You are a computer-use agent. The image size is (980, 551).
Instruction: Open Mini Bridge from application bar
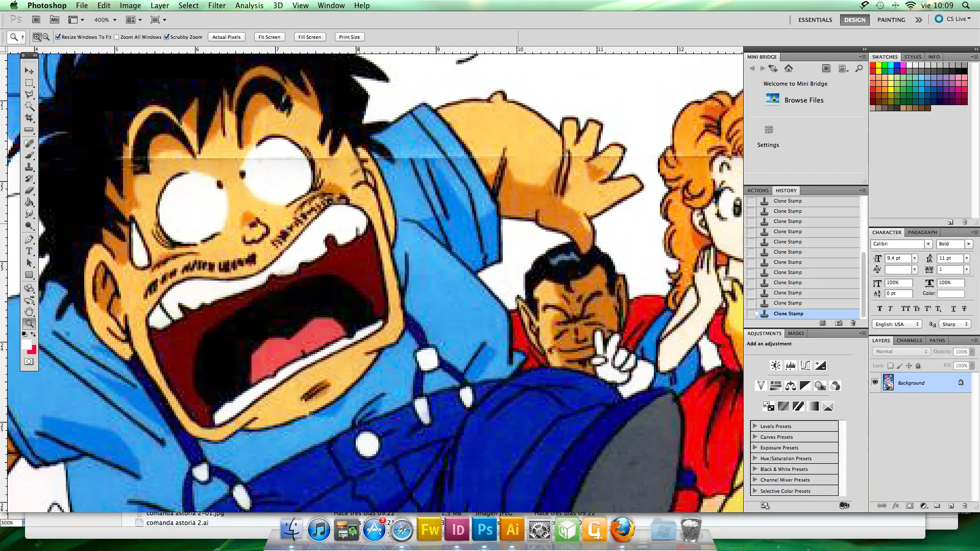(x=55, y=20)
